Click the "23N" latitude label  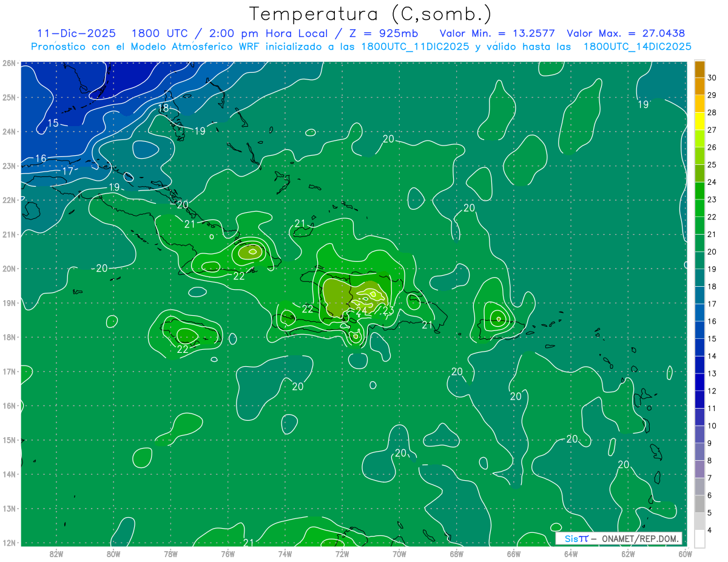(x=8, y=166)
